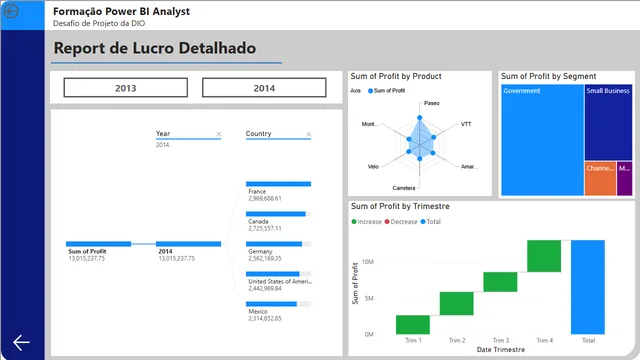Select the 2014 year slicer button

264,88
